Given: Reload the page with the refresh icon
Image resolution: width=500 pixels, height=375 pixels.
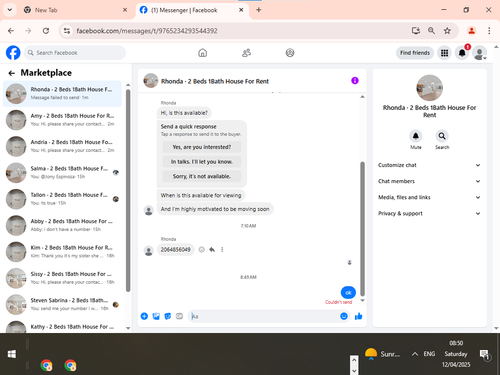Looking at the screenshot, I should [46, 31].
